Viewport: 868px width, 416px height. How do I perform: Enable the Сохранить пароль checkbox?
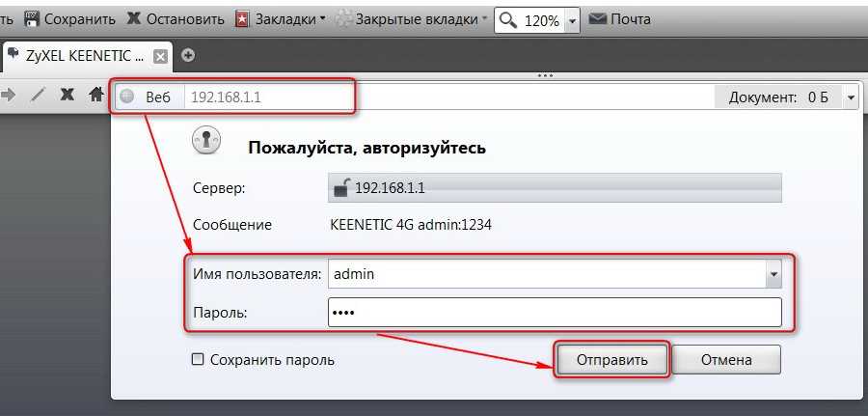click(x=198, y=360)
